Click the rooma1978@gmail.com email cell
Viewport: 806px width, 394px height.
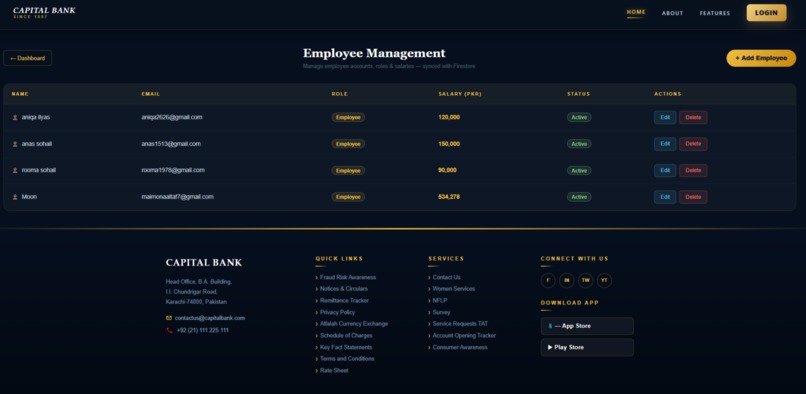pyautogui.click(x=173, y=170)
